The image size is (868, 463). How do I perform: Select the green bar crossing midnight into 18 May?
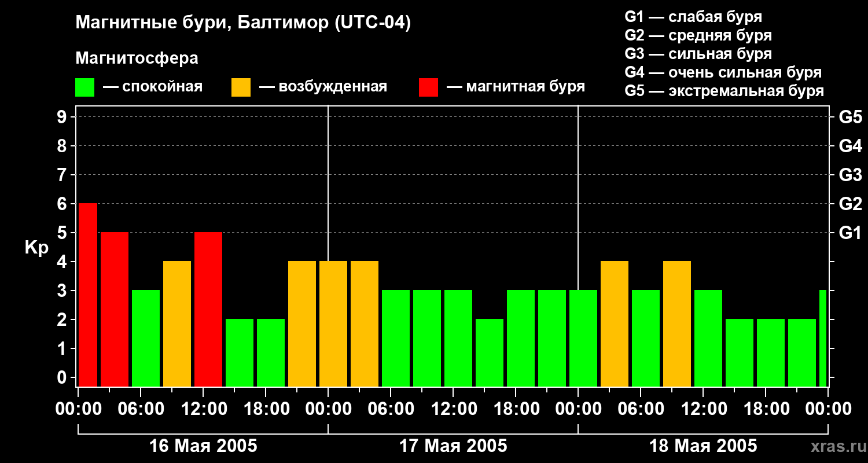[583, 338]
